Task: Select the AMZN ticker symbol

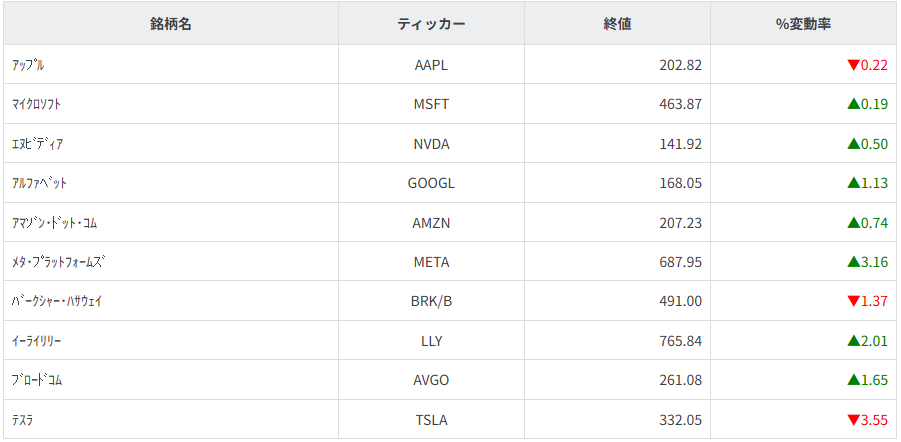Action: 431,223
